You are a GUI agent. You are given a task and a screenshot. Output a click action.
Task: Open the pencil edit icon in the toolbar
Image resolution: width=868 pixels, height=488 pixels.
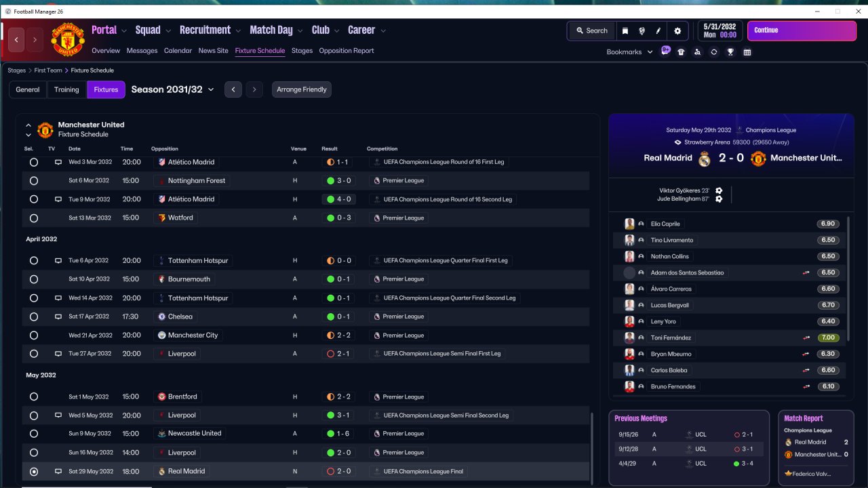(658, 30)
